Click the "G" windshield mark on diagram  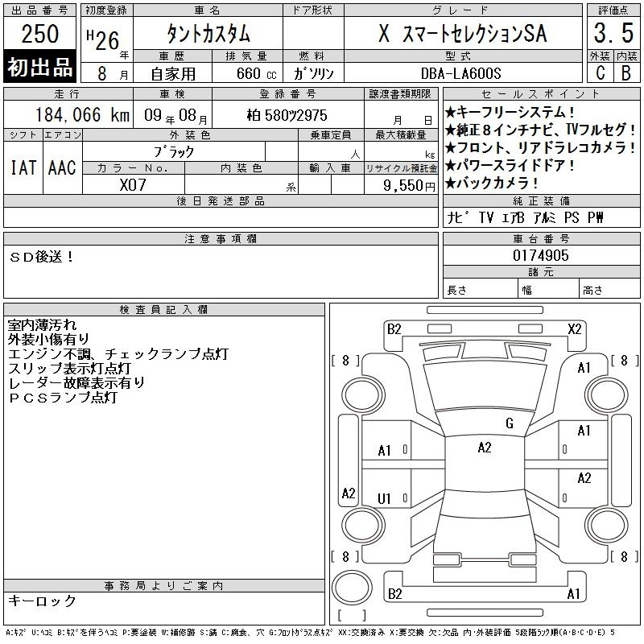click(510, 423)
